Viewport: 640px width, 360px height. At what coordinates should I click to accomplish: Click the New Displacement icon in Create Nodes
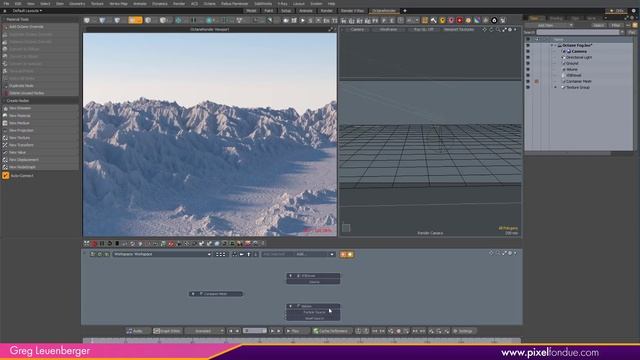pyautogui.click(x=5, y=160)
